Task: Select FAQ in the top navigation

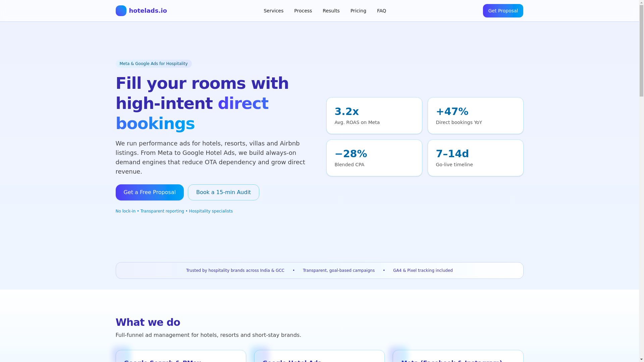Action: pos(381,11)
